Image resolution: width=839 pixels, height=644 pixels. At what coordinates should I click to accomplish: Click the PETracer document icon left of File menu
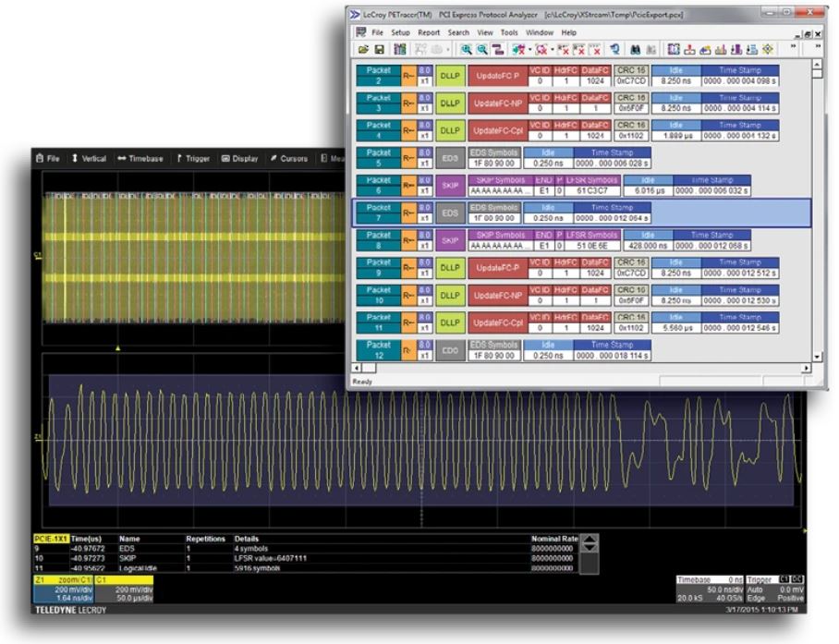[361, 32]
